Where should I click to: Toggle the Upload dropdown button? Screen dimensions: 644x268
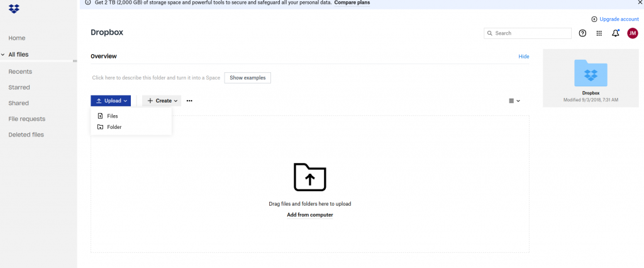pyautogui.click(x=111, y=101)
